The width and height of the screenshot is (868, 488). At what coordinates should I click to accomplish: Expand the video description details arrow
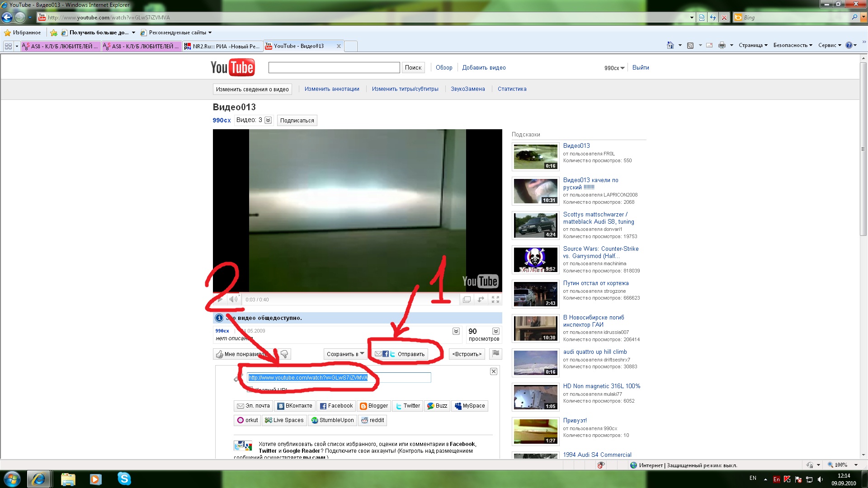(x=456, y=331)
